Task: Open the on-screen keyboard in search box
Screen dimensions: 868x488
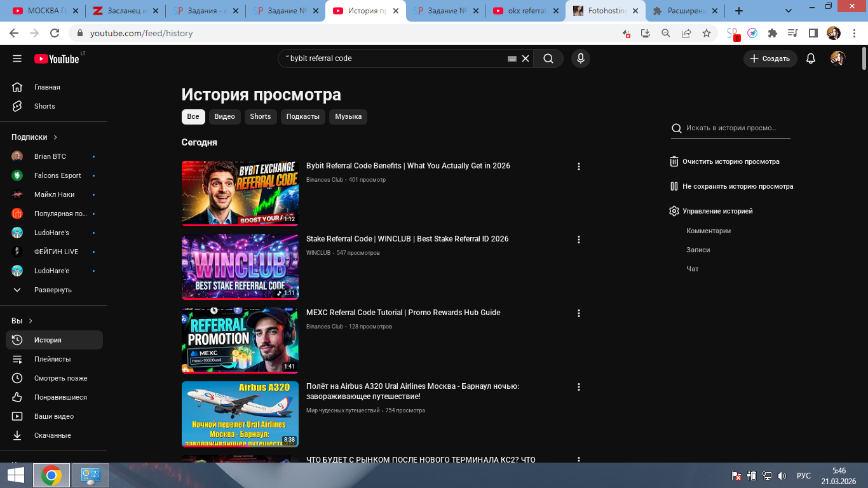Action: click(512, 58)
